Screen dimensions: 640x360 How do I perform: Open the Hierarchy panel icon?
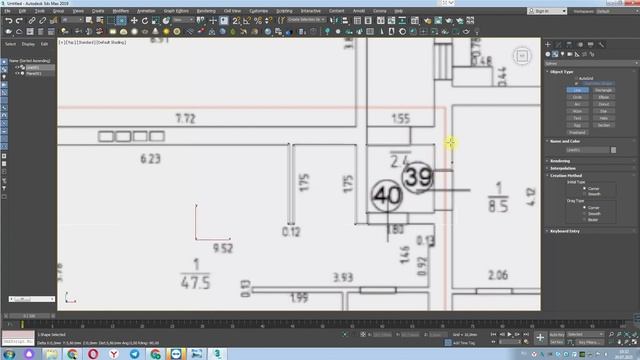(569, 44)
